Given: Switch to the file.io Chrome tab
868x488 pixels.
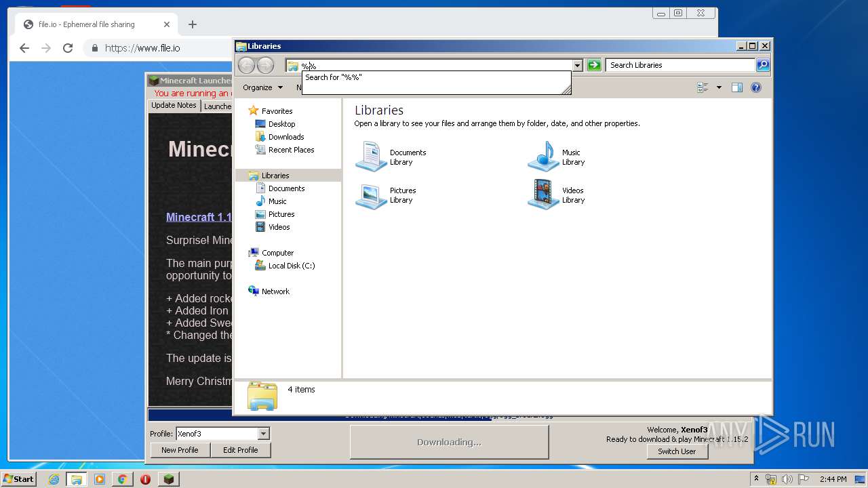Looking at the screenshot, I should [x=95, y=24].
